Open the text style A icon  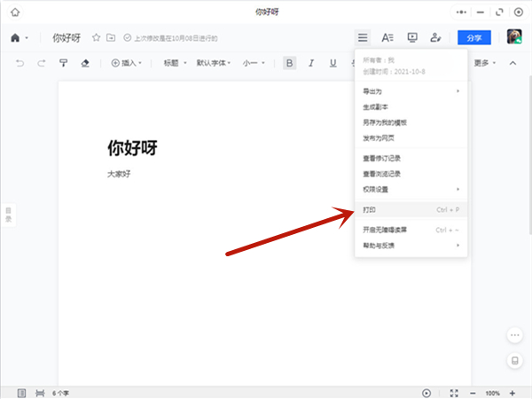pyautogui.click(x=387, y=37)
